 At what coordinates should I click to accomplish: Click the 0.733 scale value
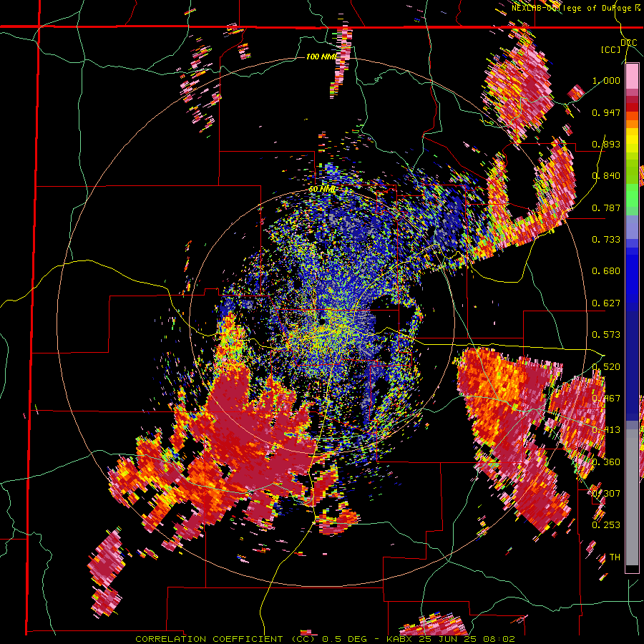coord(606,240)
